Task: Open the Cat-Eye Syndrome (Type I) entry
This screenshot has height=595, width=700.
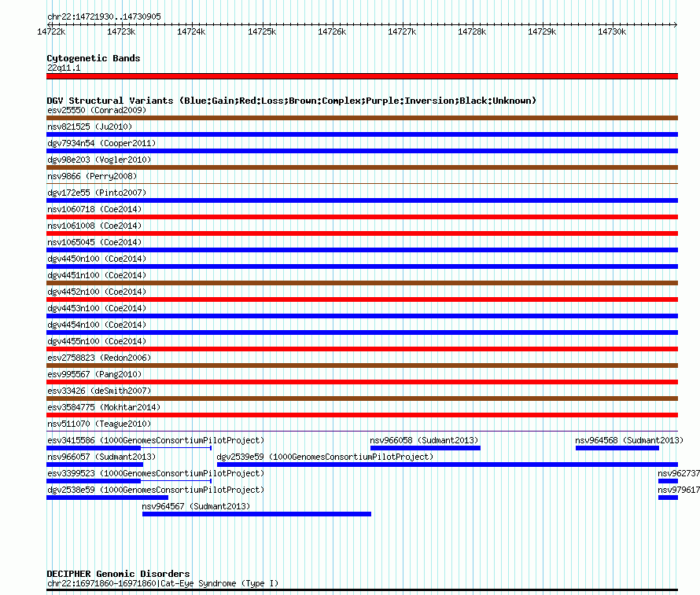Action: [x=163, y=583]
